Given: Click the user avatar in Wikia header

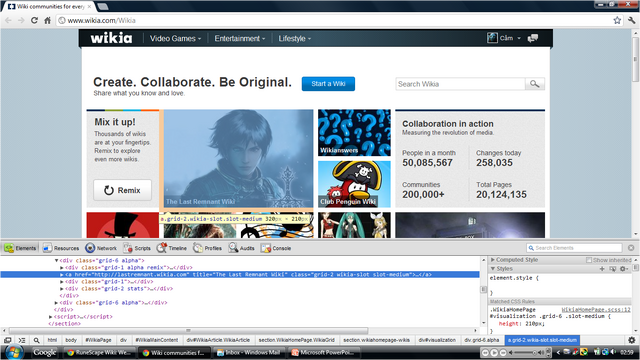Looking at the screenshot, I should pos(492,38).
